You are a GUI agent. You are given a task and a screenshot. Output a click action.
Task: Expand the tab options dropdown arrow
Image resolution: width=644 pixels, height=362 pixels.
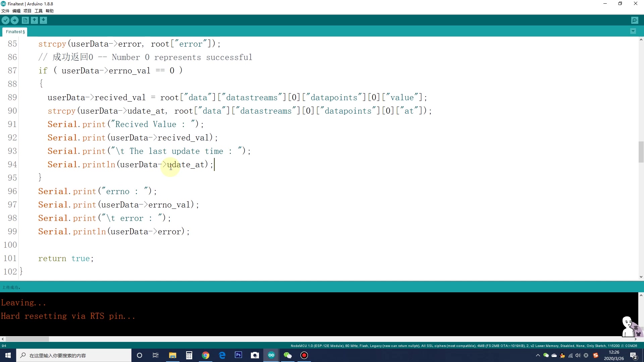[633, 31]
